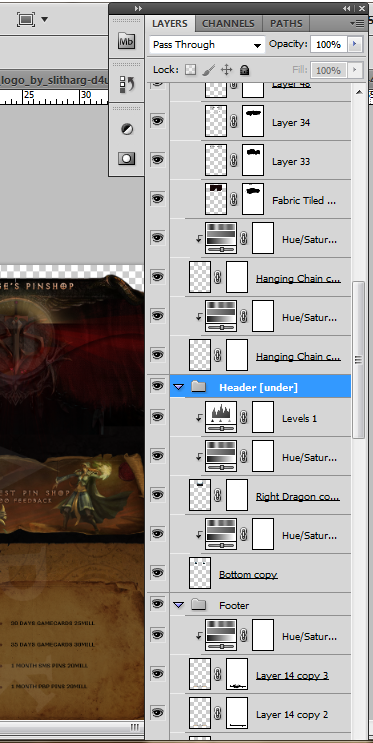The image size is (373, 743).
Task: Select the Levels 1 layer name
Action: click(300, 418)
